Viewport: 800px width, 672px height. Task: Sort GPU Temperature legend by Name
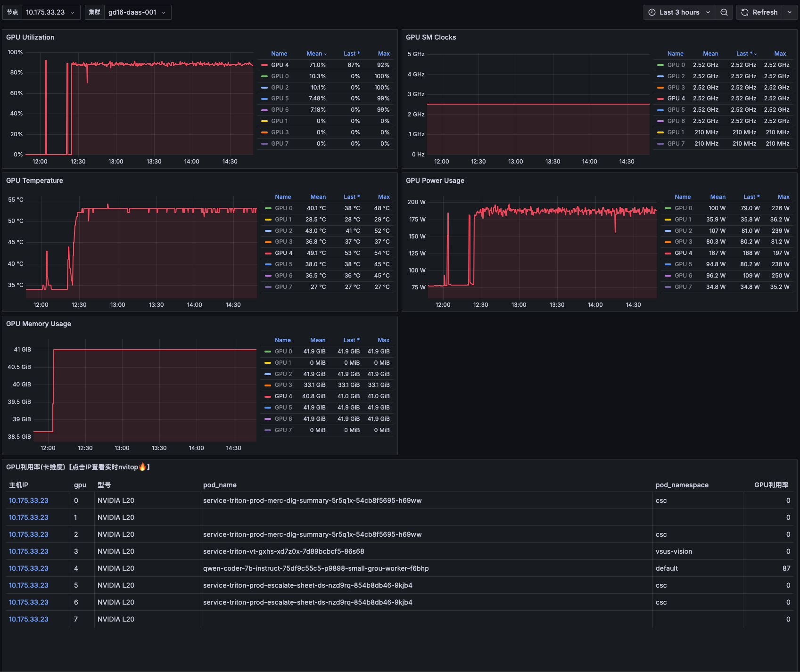283,197
